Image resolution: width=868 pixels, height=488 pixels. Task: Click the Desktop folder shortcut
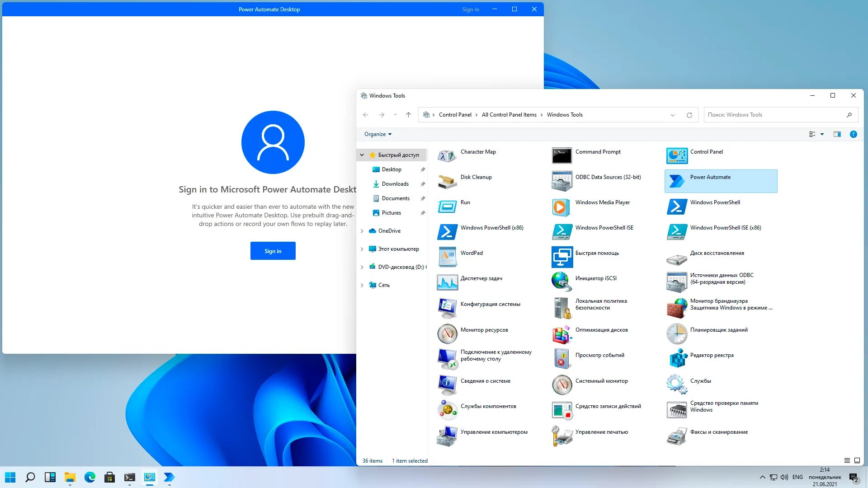tap(392, 169)
